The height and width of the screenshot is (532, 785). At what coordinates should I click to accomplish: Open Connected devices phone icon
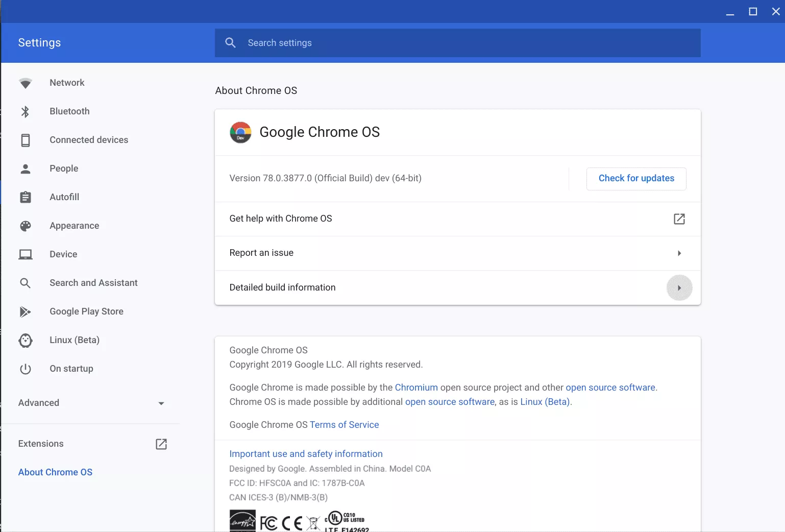tap(26, 140)
